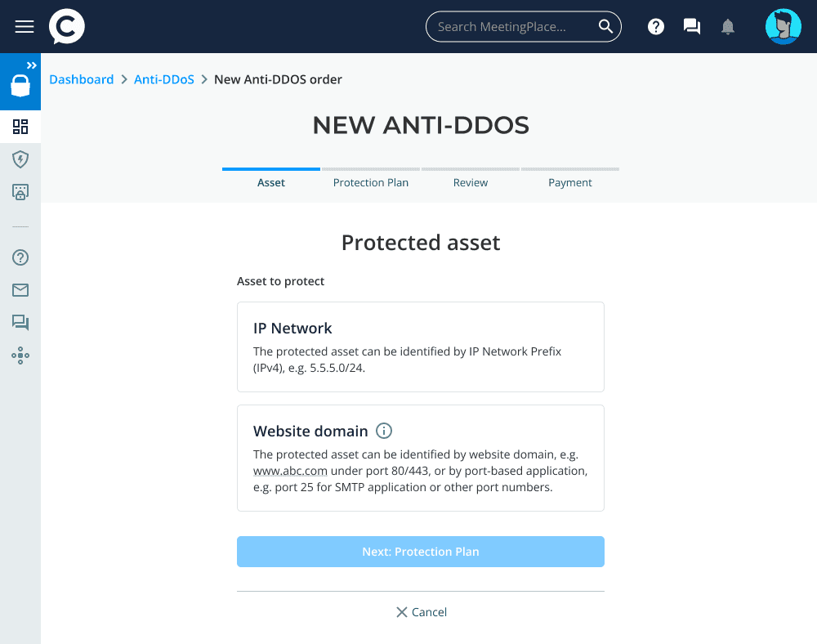Viewport: 817px width, 644px height.
Task: Open the notifications bell
Action: click(x=728, y=27)
